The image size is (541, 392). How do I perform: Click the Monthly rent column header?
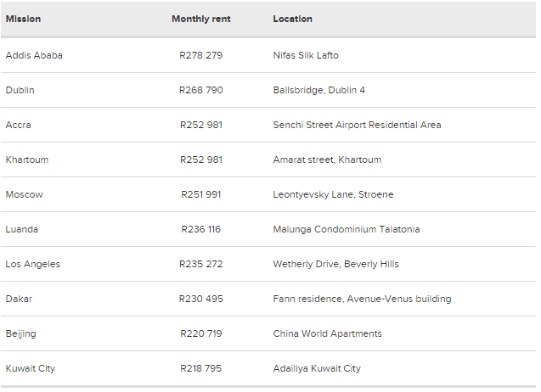200,19
